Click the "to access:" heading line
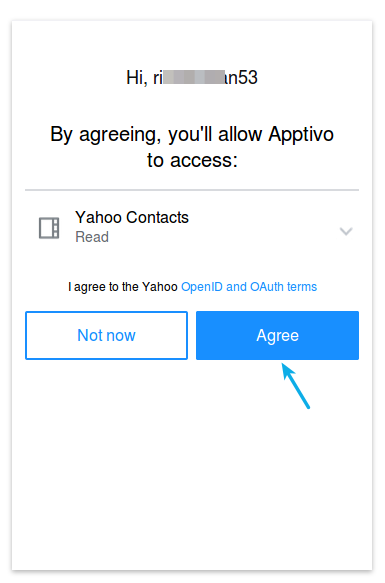The image size is (385, 583). click(x=192, y=160)
